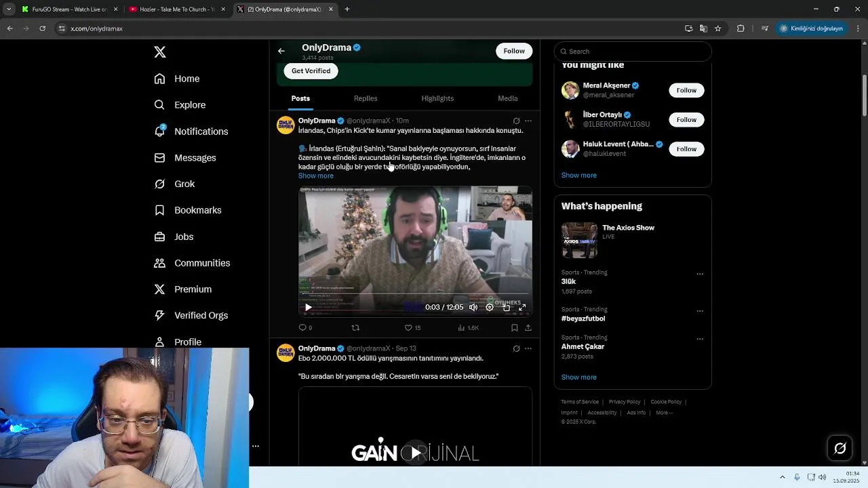
Task: Switch to the Highlights tab
Action: [x=437, y=98]
